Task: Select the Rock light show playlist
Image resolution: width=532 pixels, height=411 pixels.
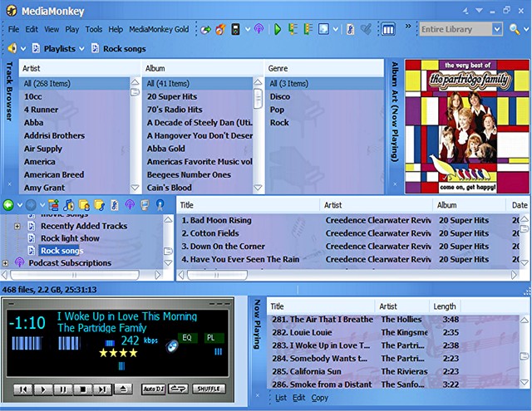Action: [x=70, y=238]
